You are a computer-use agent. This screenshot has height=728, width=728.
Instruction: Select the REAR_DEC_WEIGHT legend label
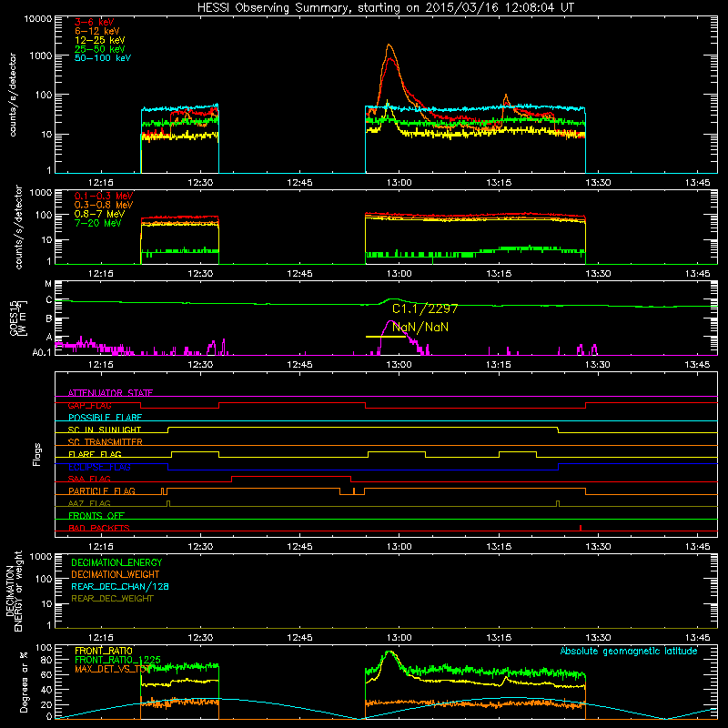tap(112, 599)
